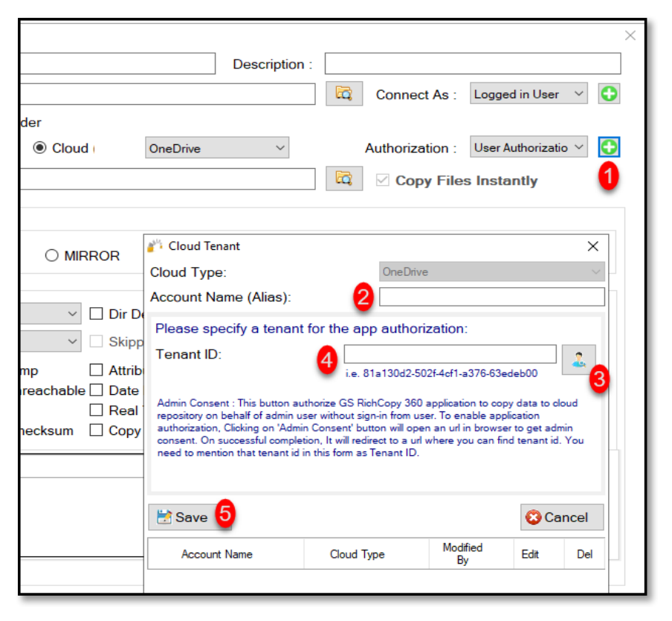Open the upper dropdown beside Dir De...
Screen dimensions: 672x621
pyautogui.click(x=51, y=314)
